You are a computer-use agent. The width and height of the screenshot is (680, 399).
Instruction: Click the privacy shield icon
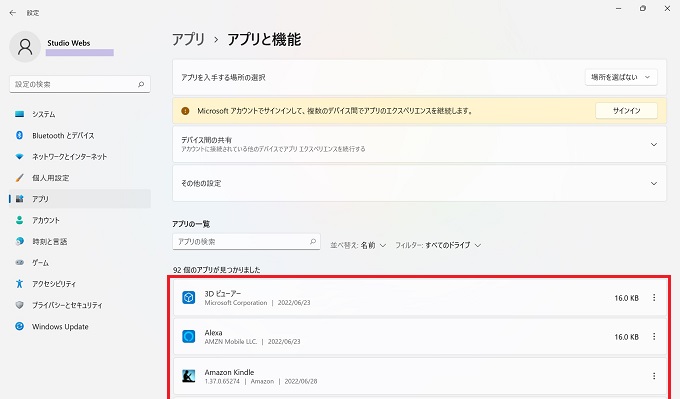click(x=20, y=305)
